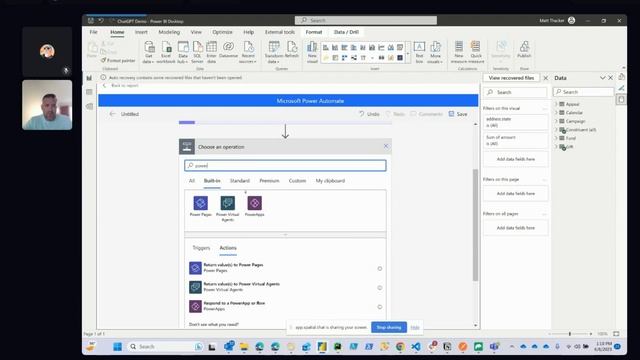Adjust the zoom slider in status bar
This screenshot has height=360, width=640.
tap(570, 334)
